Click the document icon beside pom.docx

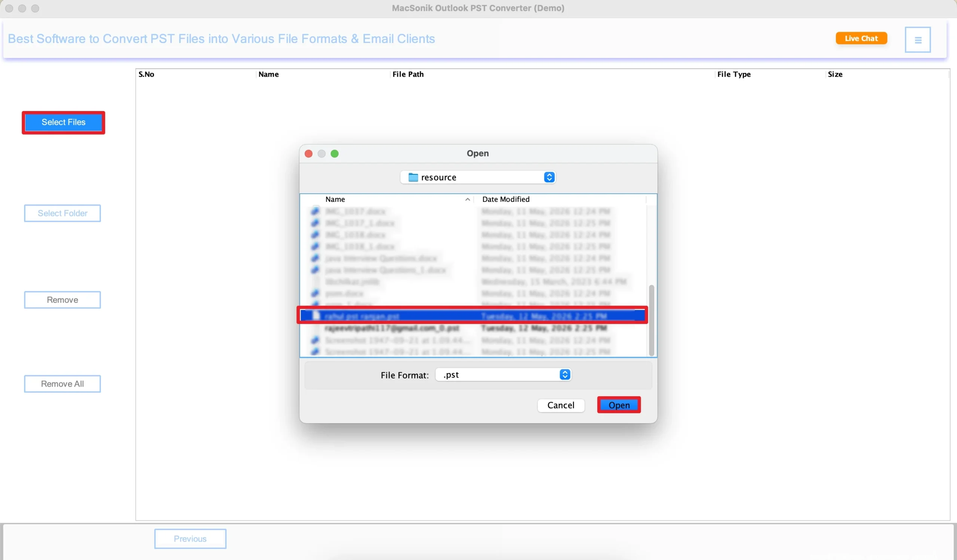(315, 293)
